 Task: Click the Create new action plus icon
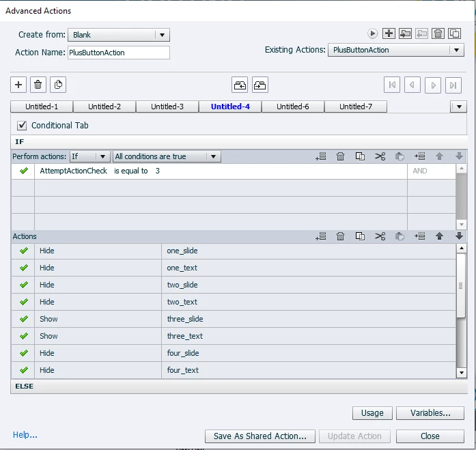pyautogui.click(x=389, y=33)
